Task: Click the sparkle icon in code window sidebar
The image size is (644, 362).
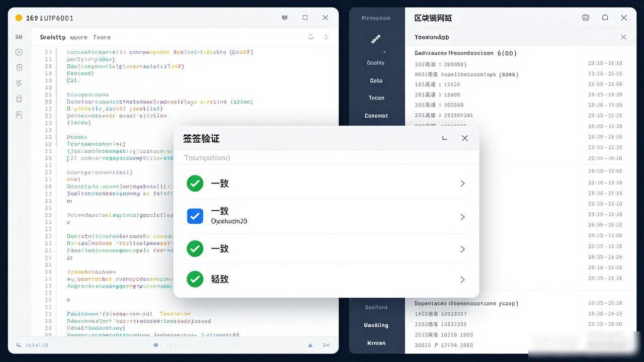Action: pyautogui.click(x=19, y=83)
